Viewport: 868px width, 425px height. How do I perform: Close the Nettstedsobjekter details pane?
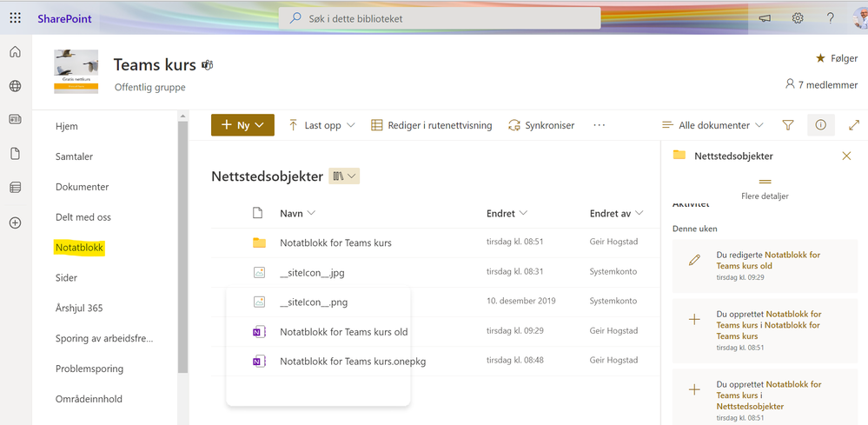(x=846, y=156)
